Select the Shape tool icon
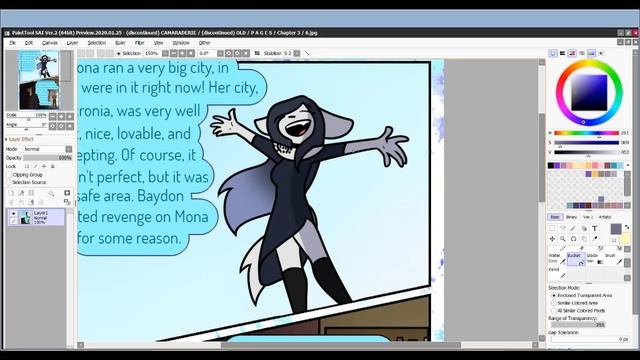 (584, 229)
